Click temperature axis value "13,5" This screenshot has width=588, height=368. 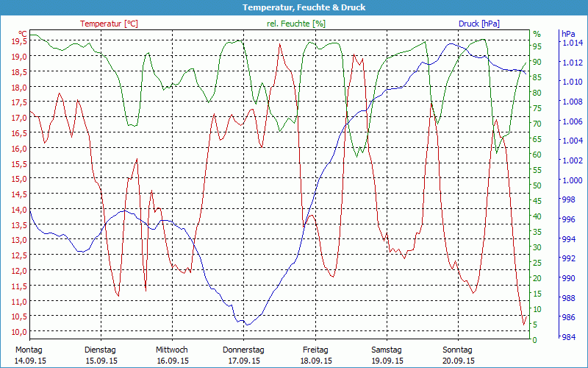click(x=20, y=224)
